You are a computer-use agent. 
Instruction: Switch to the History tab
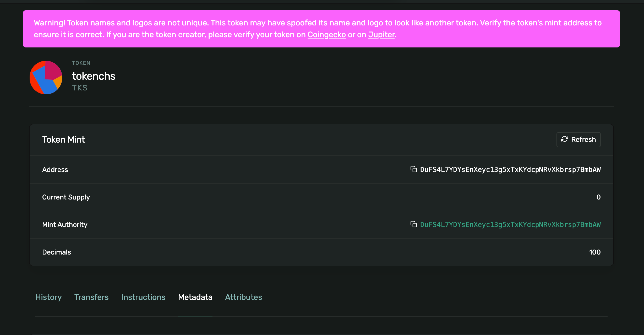point(48,297)
